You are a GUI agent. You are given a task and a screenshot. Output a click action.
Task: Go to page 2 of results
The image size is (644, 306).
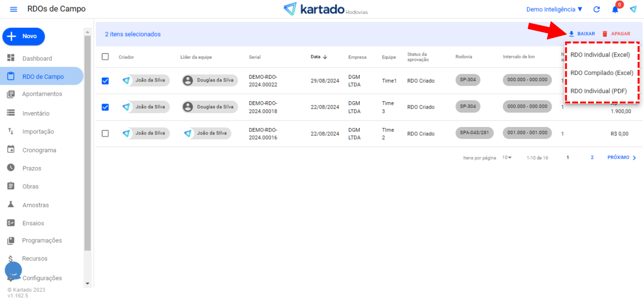[x=592, y=158]
